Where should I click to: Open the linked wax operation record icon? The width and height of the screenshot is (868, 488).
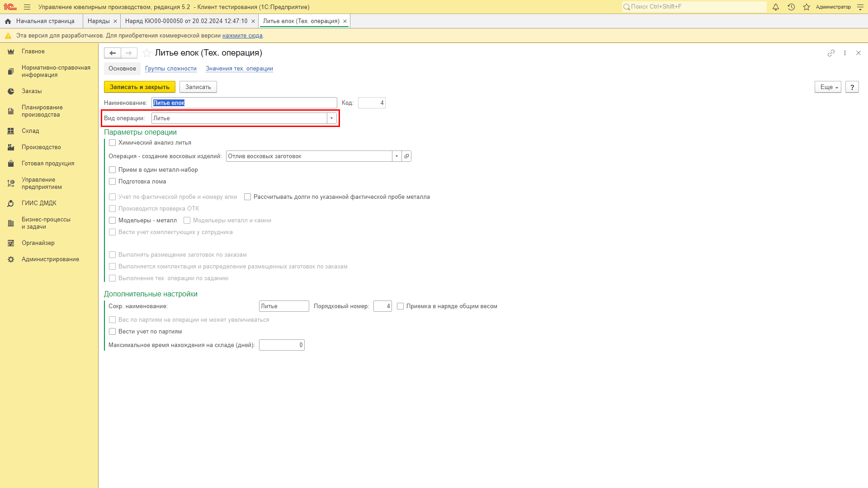[x=406, y=156]
